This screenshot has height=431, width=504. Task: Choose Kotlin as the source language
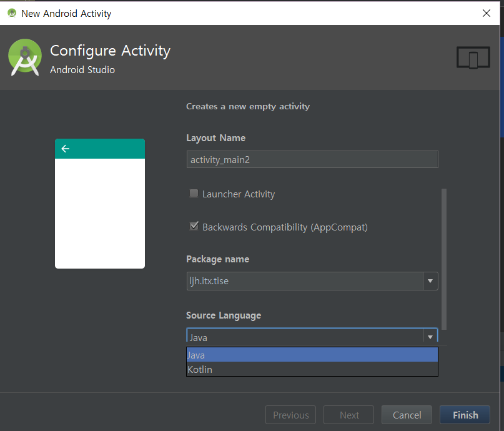point(312,369)
